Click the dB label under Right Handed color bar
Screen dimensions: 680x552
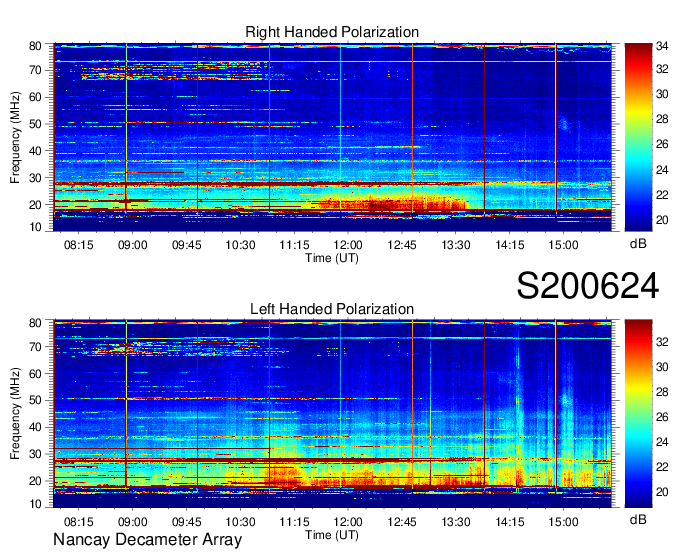(x=638, y=244)
